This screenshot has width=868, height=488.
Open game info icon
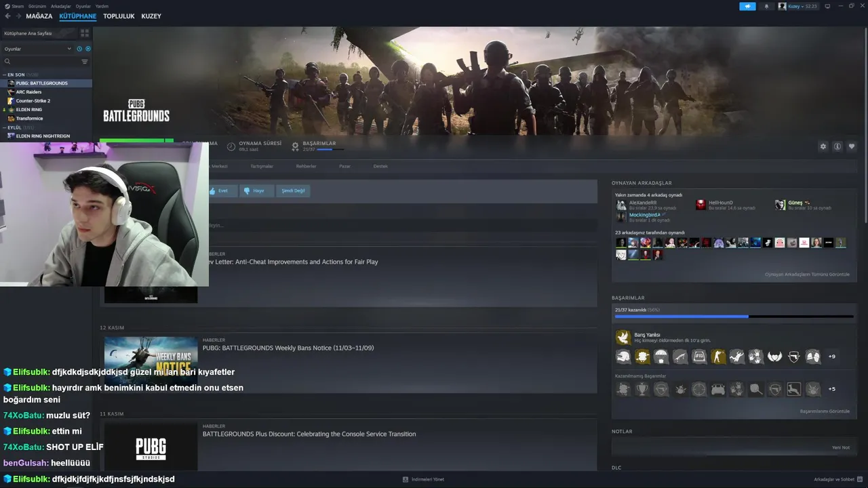tap(837, 146)
